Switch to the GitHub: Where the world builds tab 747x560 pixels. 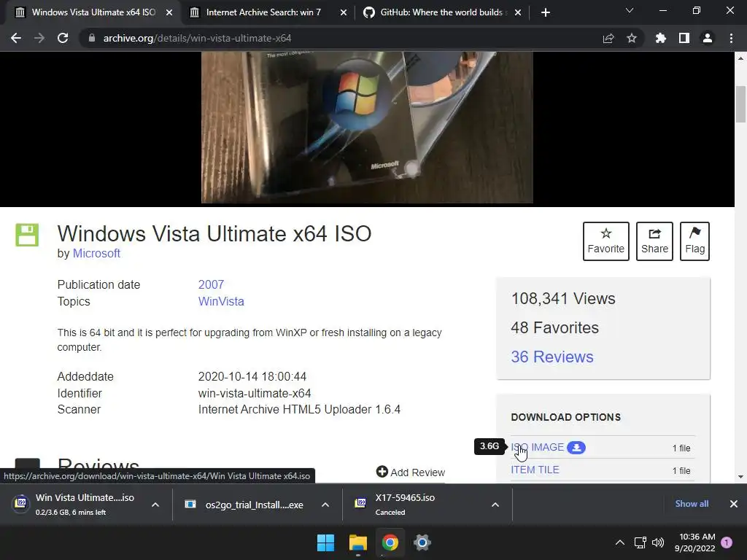(x=441, y=12)
